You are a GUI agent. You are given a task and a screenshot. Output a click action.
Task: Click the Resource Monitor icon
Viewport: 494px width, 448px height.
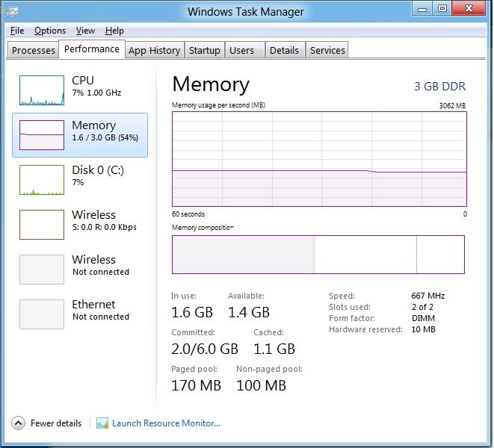point(102,423)
